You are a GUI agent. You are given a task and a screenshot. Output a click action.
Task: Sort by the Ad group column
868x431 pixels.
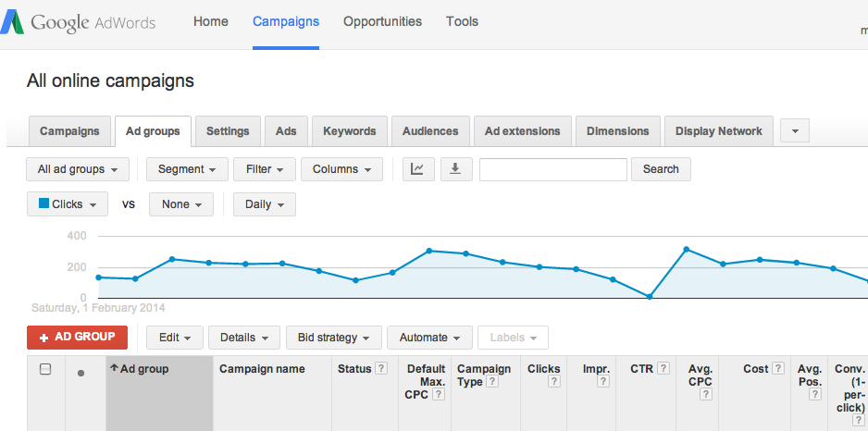click(x=144, y=369)
